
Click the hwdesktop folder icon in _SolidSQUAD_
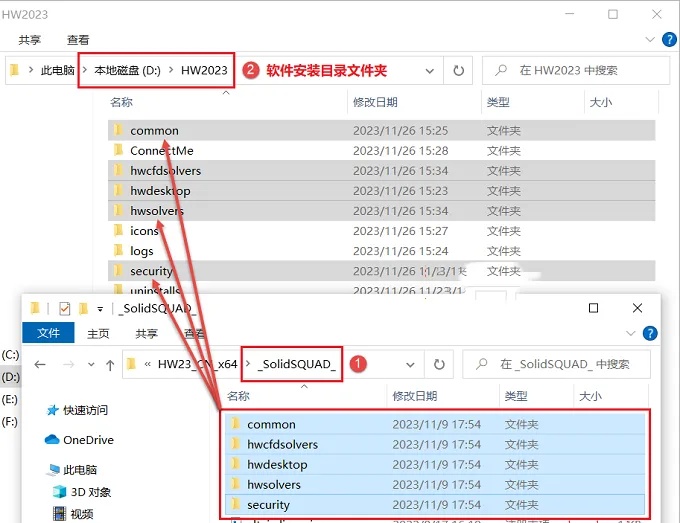pyautogui.click(x=235, y=464)
